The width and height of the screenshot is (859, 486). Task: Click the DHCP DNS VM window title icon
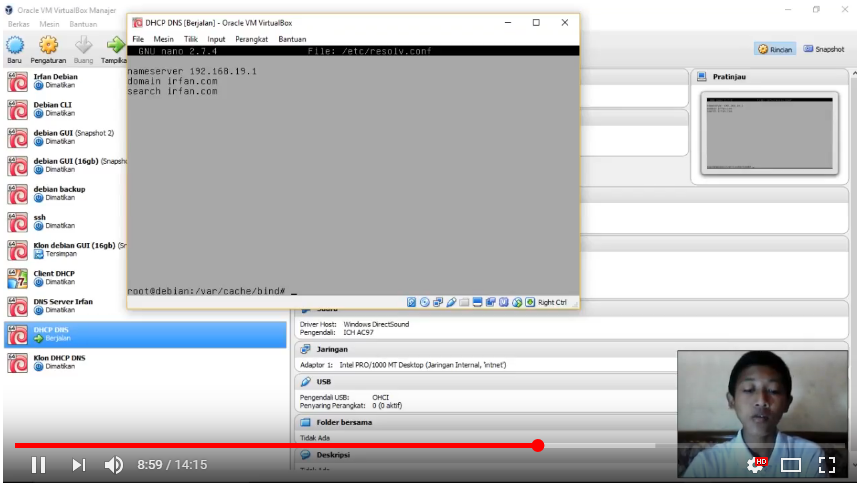click(x=138, y=22)
